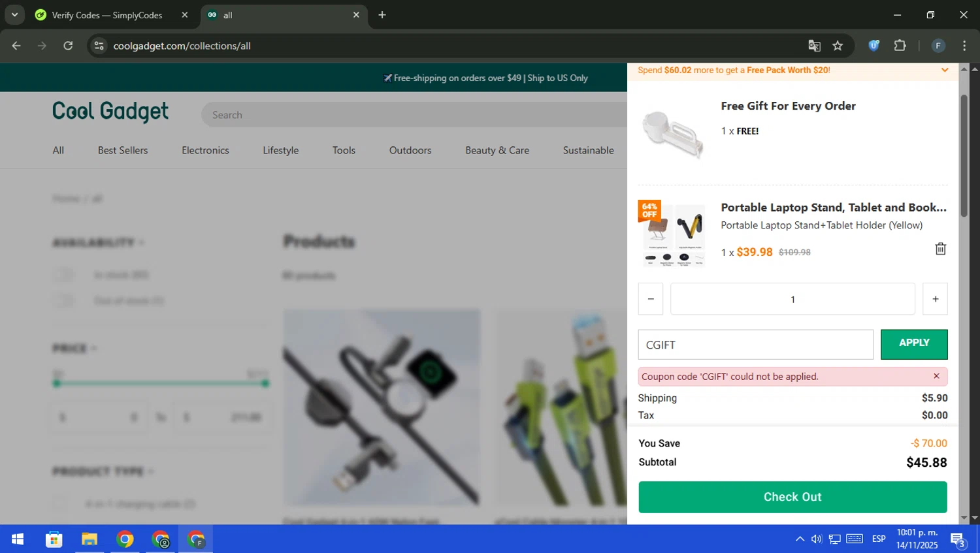Close the 'all' tab
980x553 pixels.
356,15
